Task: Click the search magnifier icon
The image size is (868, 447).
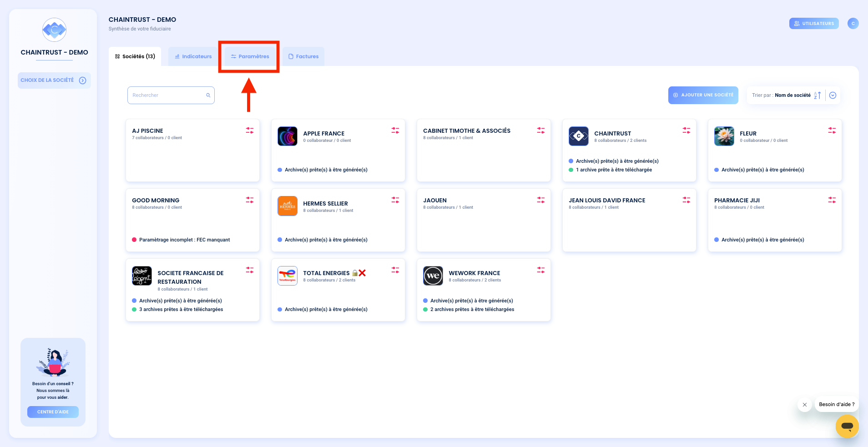Action: 208,95
